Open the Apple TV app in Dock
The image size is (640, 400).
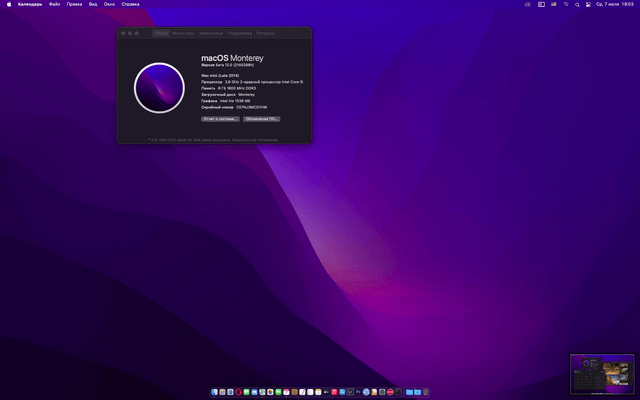click(x=326, y=392)
